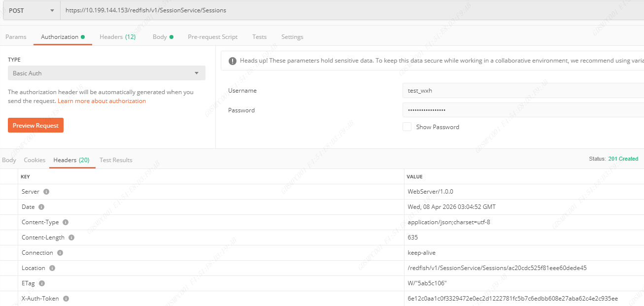Click info icon beside Content-Type header
644x306 pixels.
[66, 222]
